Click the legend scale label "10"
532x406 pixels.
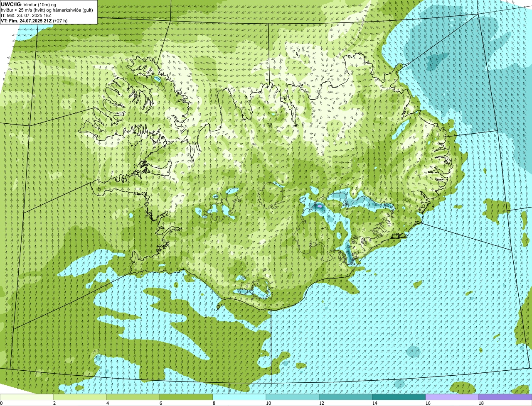(x=268, y=403)
